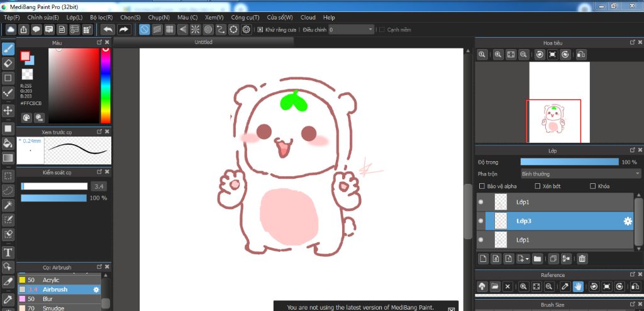Open the add-layer dropdown arrow

tap(527, 259)
